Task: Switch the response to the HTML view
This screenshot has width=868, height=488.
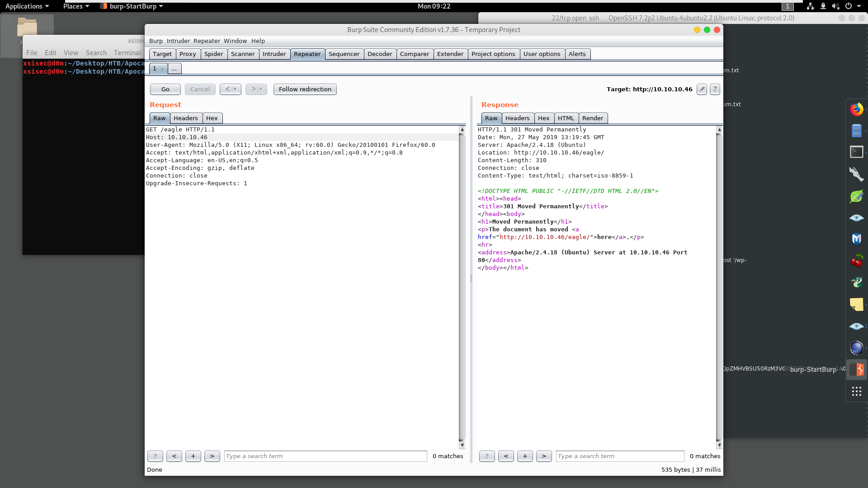Action: pos(566,118)
